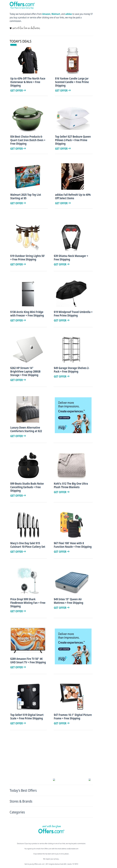The width and height of the screenshot is (117, 868).
Task: Open the Amazon Fire TV image
Action: click(28, 641)
